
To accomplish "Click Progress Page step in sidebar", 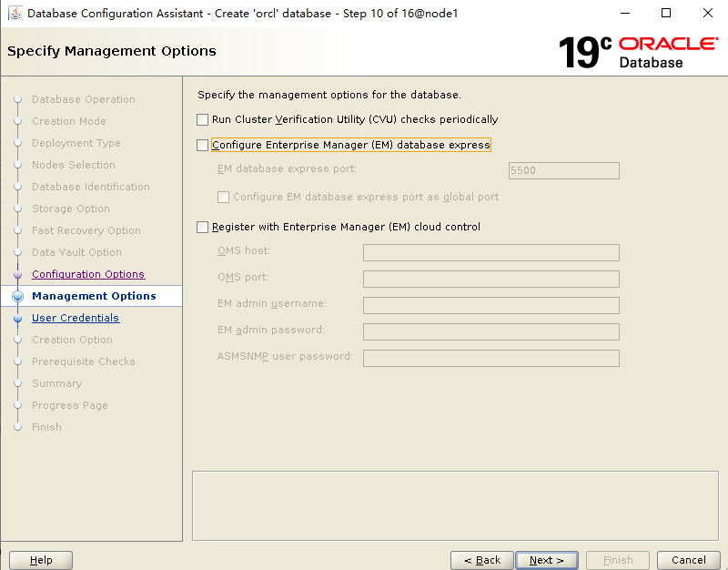I will [70, 405].
